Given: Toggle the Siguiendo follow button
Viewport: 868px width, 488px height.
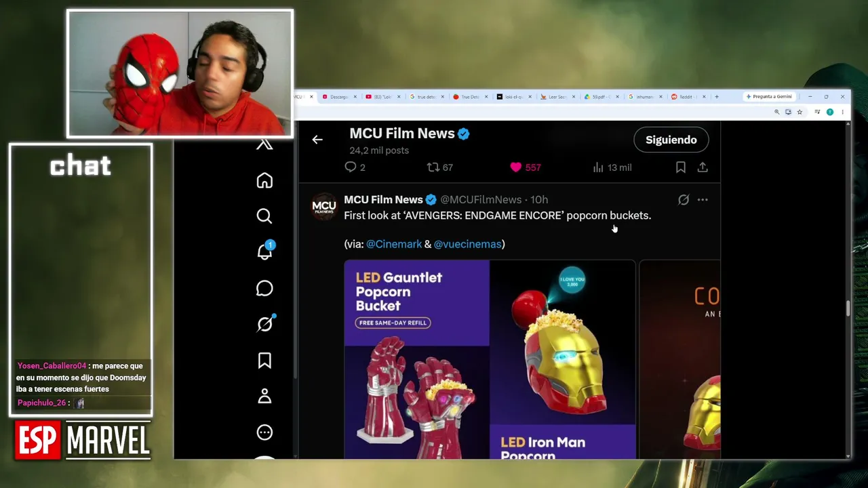Looking at the screenshot, I should click(x=671, y=140).
